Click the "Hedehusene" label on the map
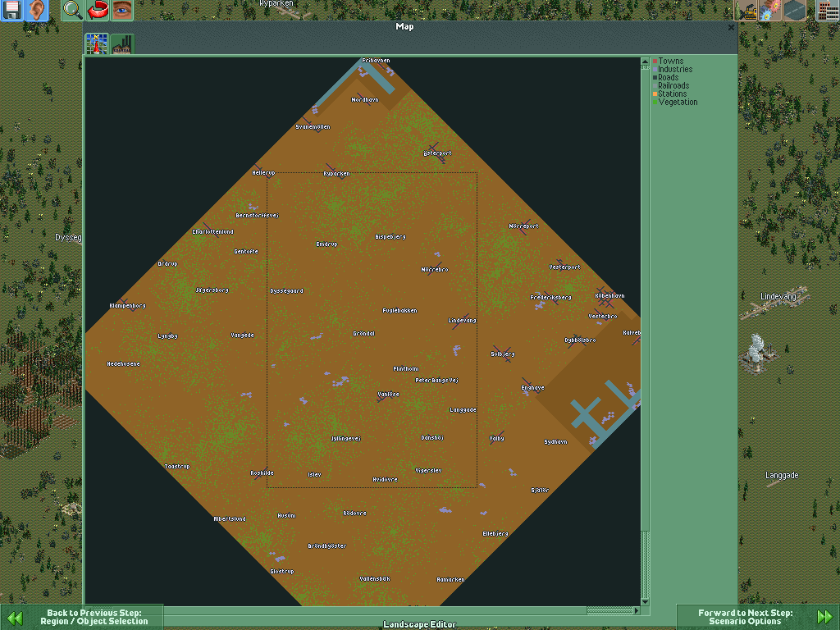Screen dimensions: 840x630 pos(123,363)
